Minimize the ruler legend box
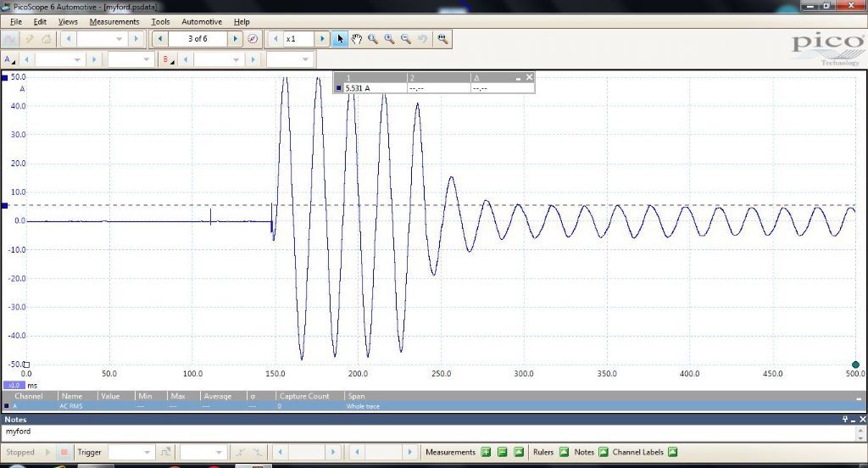The width and height of the screenshot is (868, 468). [518, 78]
